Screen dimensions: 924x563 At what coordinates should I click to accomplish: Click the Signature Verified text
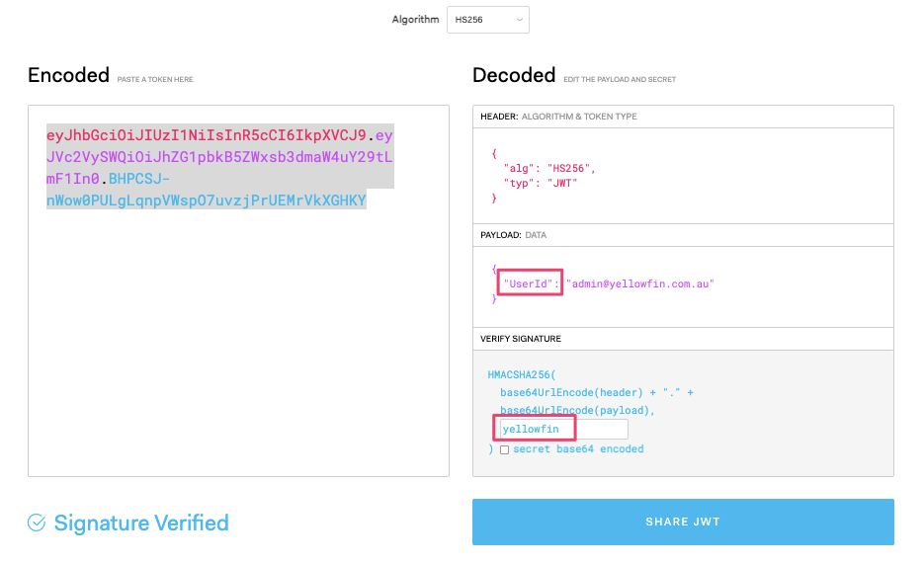(x=141, y=523)
